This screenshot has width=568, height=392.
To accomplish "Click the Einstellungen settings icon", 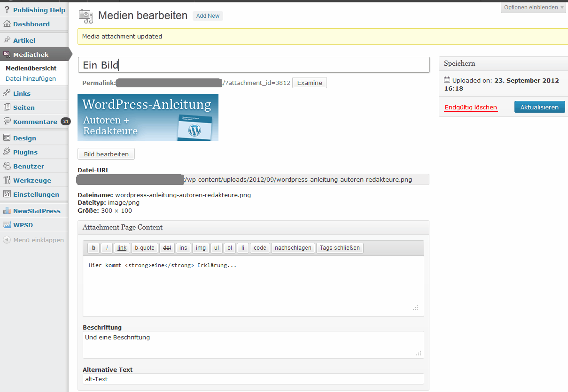I will pos(7,194).
